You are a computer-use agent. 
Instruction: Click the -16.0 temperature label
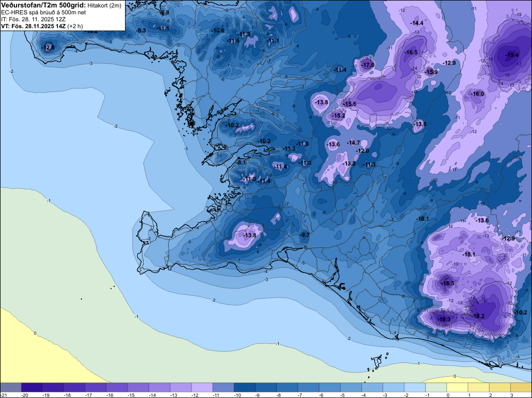478,94
